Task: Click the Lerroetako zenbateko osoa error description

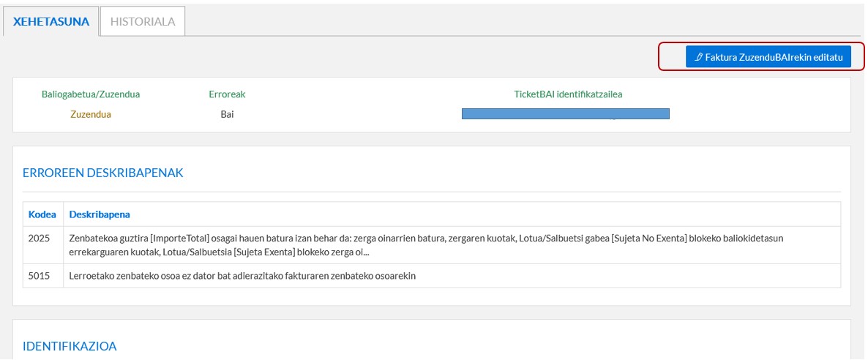Action: click(242, 276)
